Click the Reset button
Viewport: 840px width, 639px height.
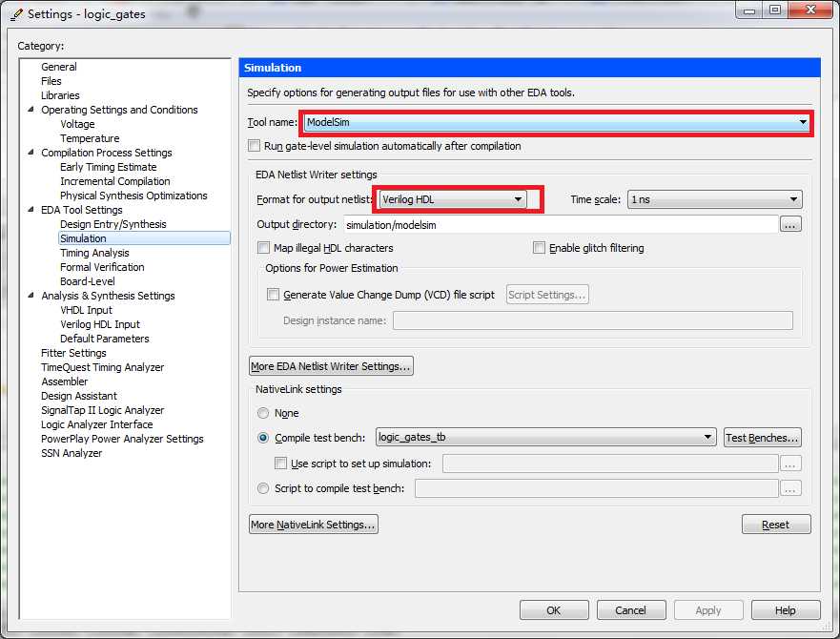pyautogui.click(x=776, y=525)
